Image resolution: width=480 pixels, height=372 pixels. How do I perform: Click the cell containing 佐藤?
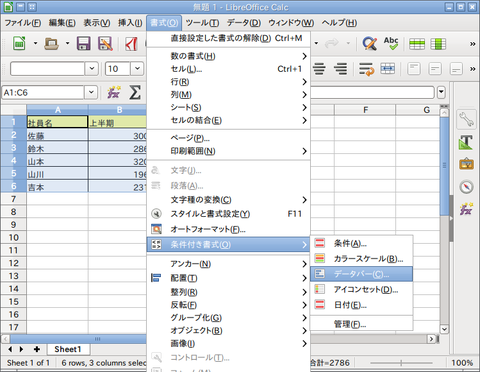57,135
